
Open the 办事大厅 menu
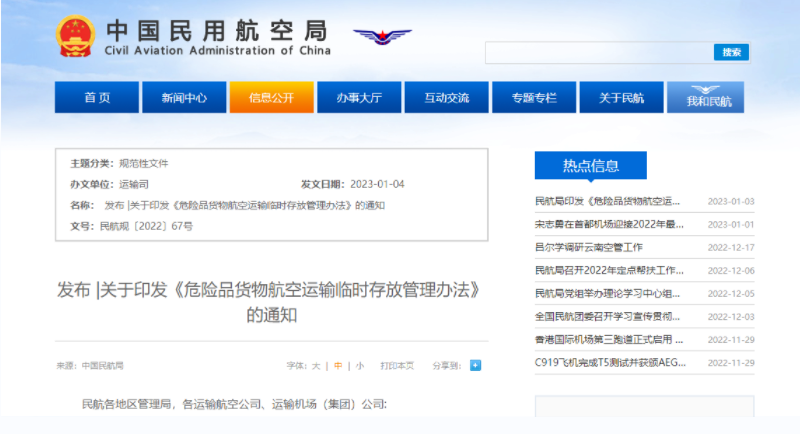point(359,97)
